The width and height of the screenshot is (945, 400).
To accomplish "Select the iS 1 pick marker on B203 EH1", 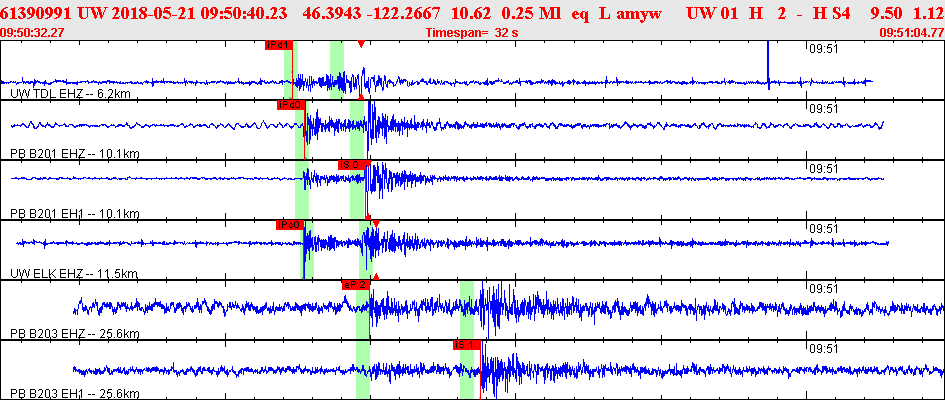I will [x=467, y=345].
